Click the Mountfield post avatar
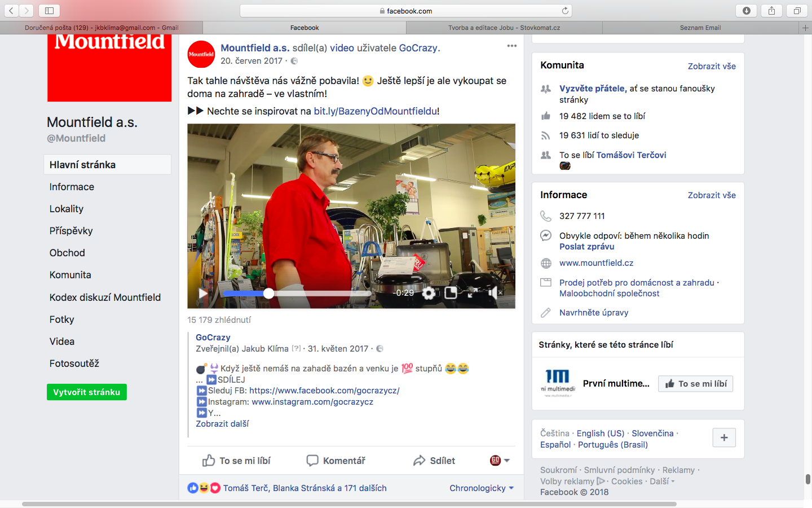Viewport: 812px width, 508px height. (x=201, y=54)
